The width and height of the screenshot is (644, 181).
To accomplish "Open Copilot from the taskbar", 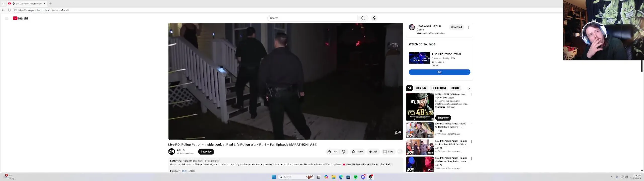I will tap(326, 177).
